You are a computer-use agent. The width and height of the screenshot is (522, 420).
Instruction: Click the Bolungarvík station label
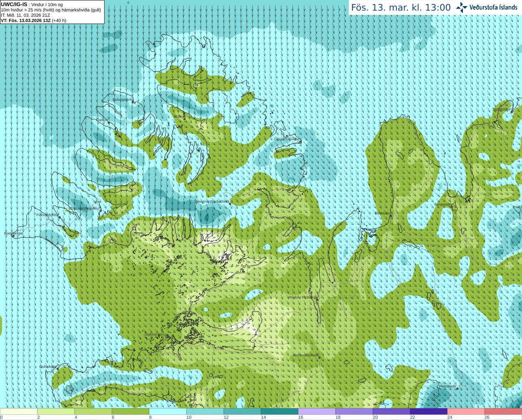123,99
